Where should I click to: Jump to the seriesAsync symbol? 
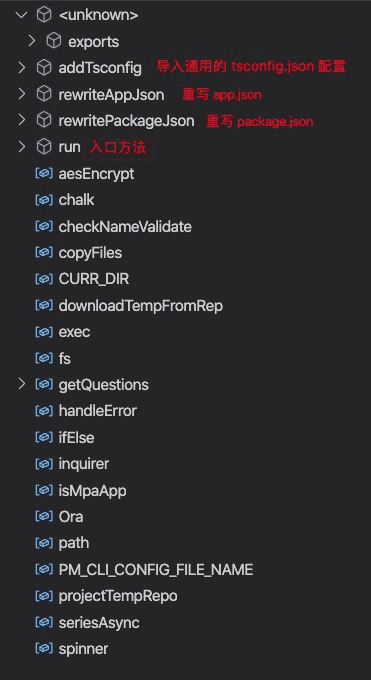pyautogui.click(x=99, y=622)
